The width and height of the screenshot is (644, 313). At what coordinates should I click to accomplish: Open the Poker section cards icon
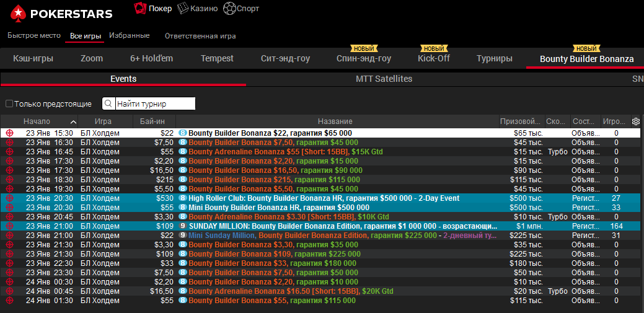click(140, 8)
